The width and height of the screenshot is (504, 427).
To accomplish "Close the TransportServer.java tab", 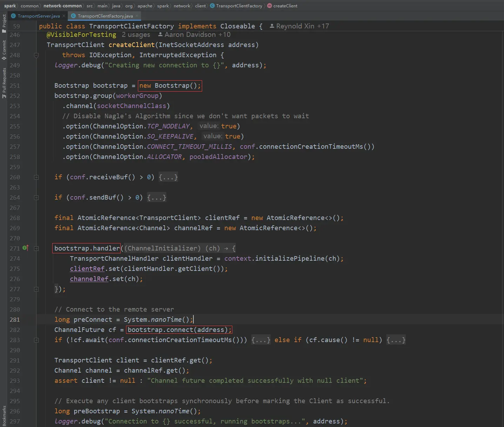I will click(x=64, y=16).
